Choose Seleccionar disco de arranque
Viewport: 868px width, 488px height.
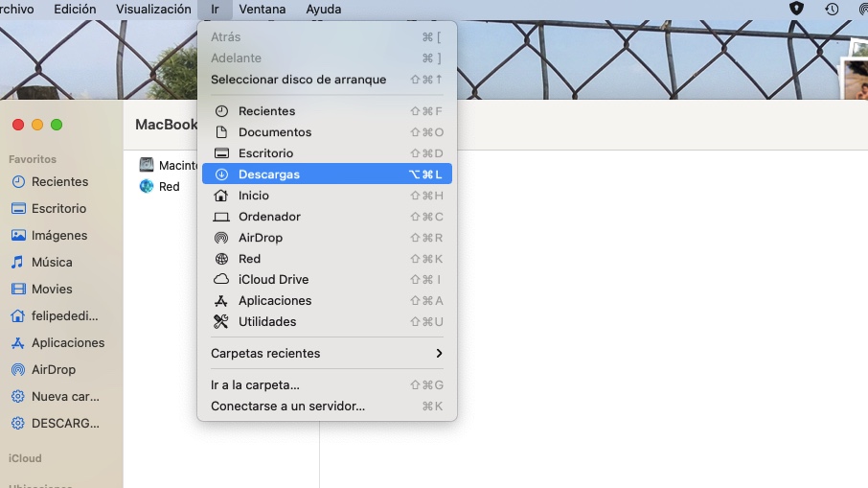[x=327, y=80]
